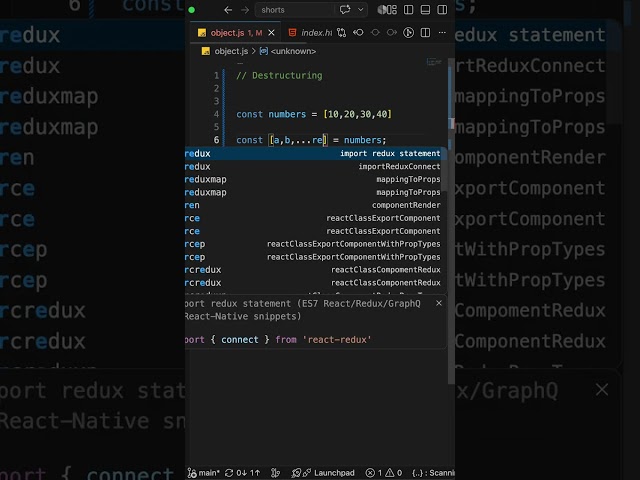
Task: Toggle the secondary side bar
Action: coord(442,10)
